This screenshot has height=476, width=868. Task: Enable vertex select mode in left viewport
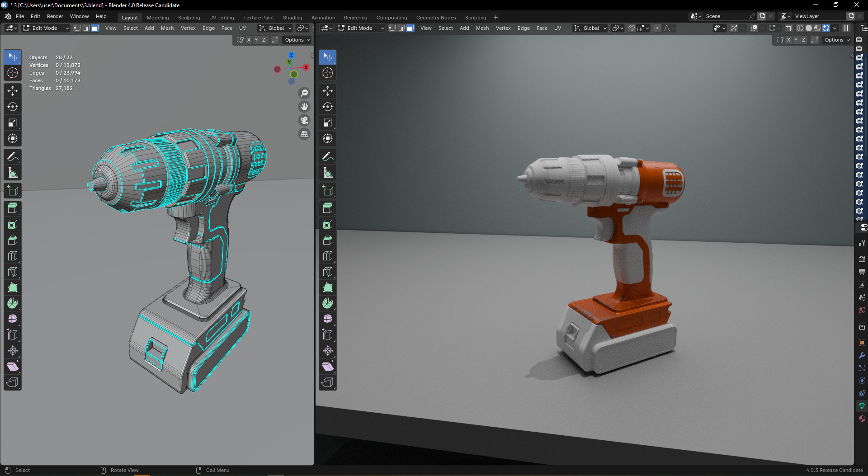77,28
